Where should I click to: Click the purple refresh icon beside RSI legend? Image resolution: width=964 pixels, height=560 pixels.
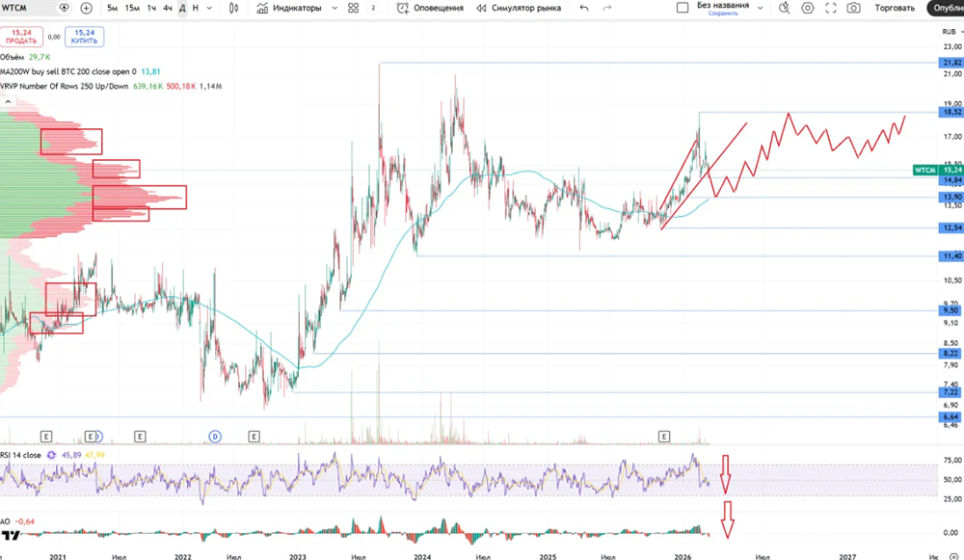point(51,455)
